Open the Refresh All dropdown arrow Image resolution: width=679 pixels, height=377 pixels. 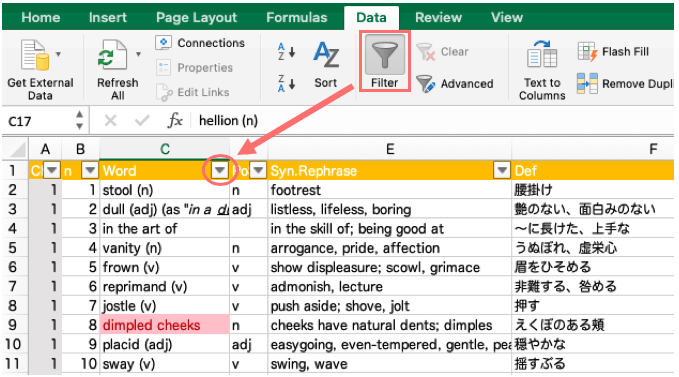(x=138, y=54)
